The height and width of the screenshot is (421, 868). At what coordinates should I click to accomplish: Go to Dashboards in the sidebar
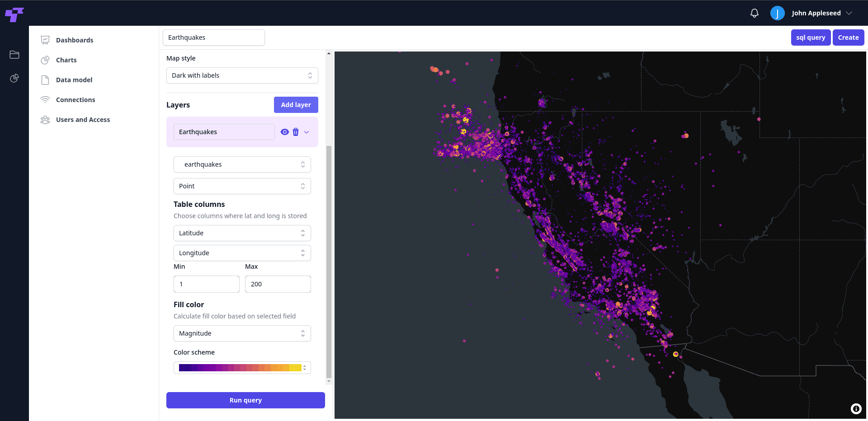coord(75,40)
